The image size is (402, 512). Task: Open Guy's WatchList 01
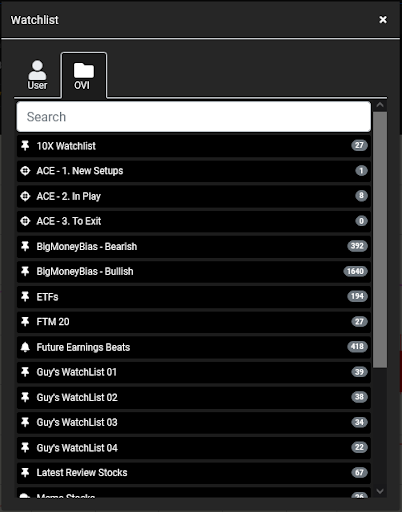tap(194, 372)
